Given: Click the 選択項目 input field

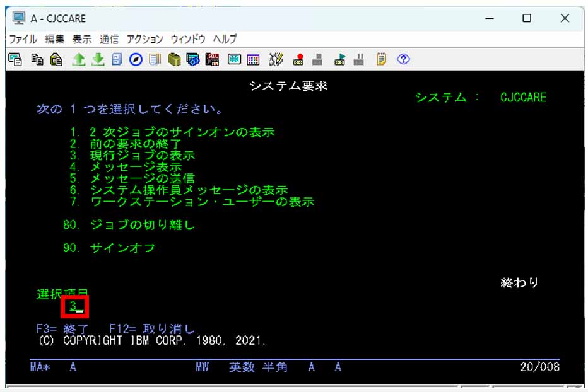Looking at the screenshot, I should [x=76, y=306].
